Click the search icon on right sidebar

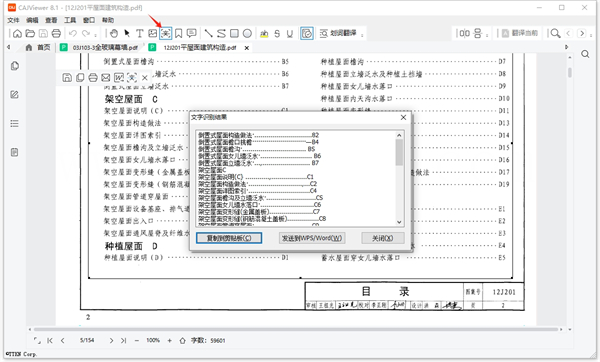(585, 54)
